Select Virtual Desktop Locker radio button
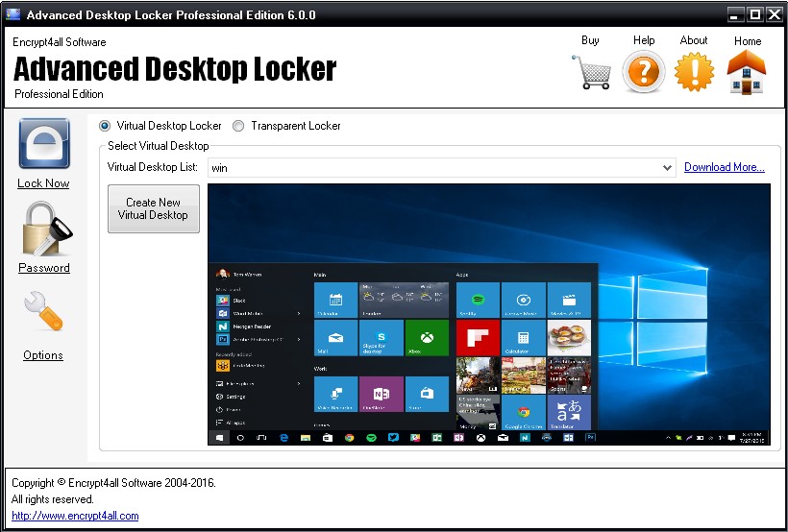Screen dimensions: 788x532 point(105,126)
